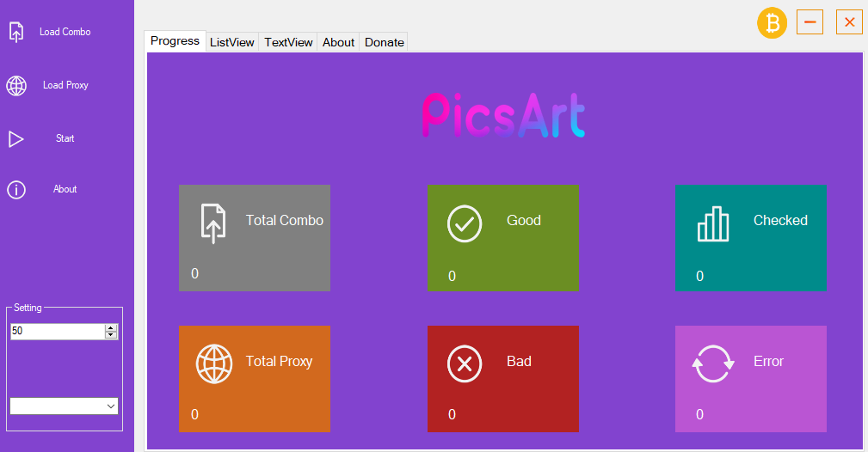Click the About sidebar label

pyautogui.click(x=65, y=189)
